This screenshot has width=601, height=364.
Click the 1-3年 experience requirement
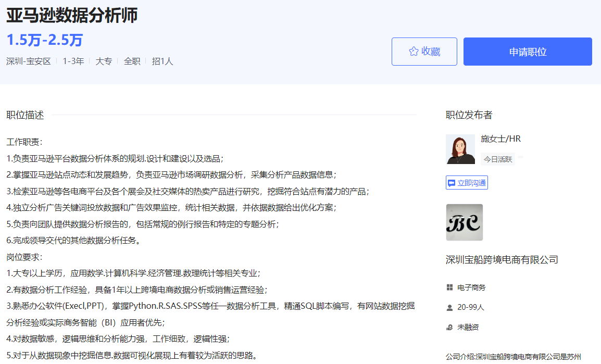[x=73, y=61]
